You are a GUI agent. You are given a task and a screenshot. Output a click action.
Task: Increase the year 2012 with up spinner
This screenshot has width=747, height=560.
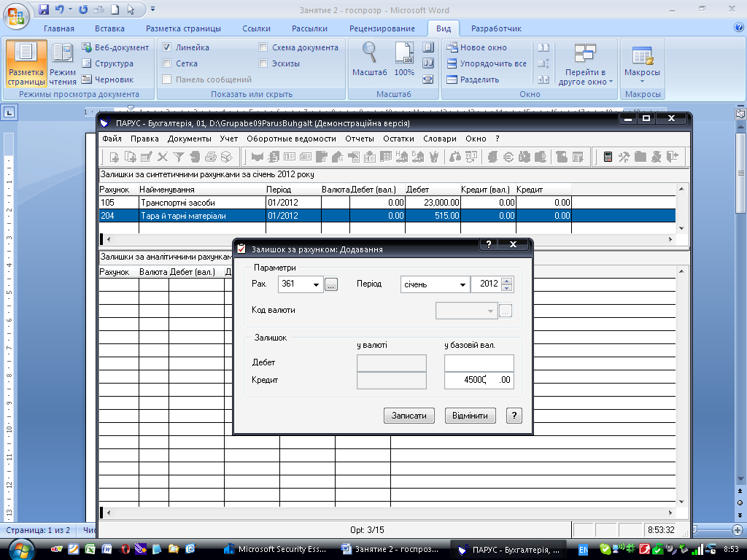(x=507, y=281)
